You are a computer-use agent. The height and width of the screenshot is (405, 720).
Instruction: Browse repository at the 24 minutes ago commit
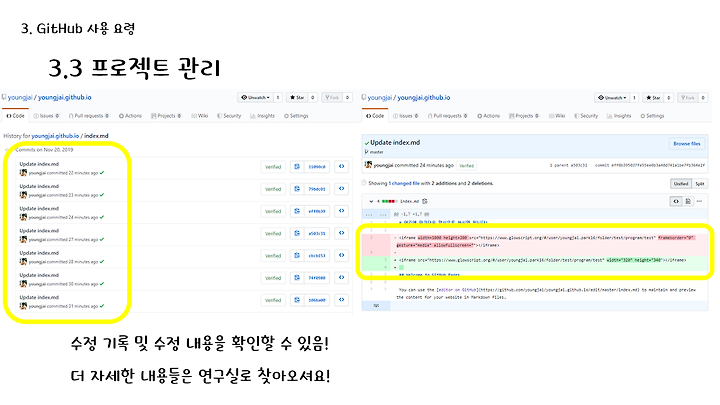coord(342,211)
